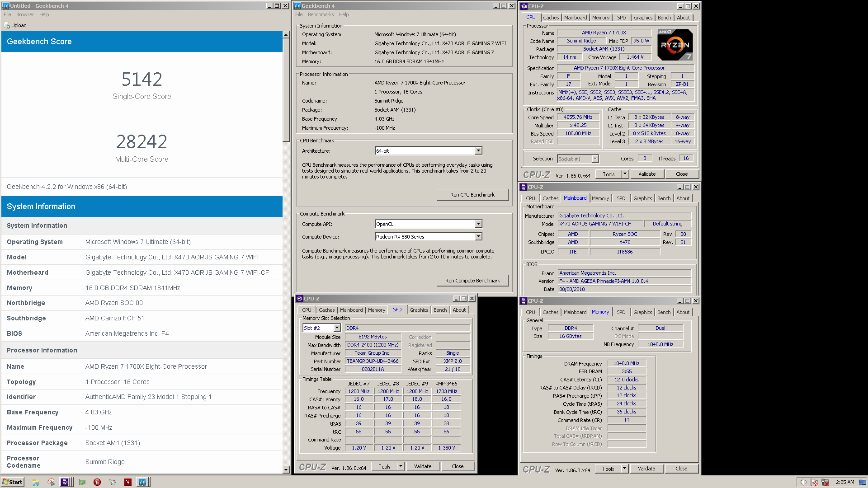
Task: Open the Windows Start button
Action: pyautogui.click(x=12, y=482)
